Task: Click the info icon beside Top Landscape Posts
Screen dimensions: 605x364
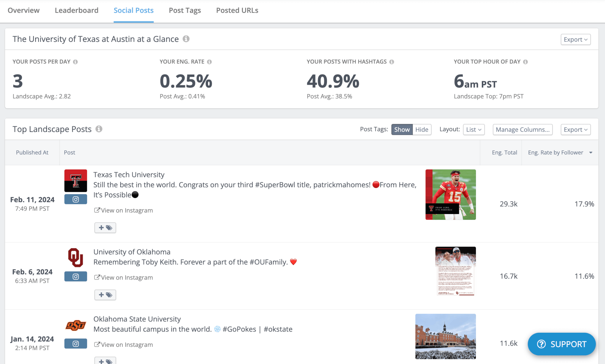Action: click(x=99, y=129)
